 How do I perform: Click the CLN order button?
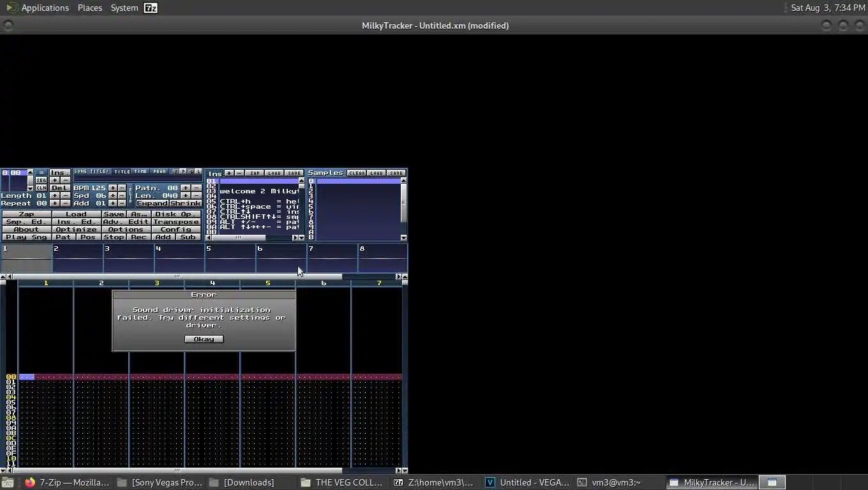pos(41,188)
